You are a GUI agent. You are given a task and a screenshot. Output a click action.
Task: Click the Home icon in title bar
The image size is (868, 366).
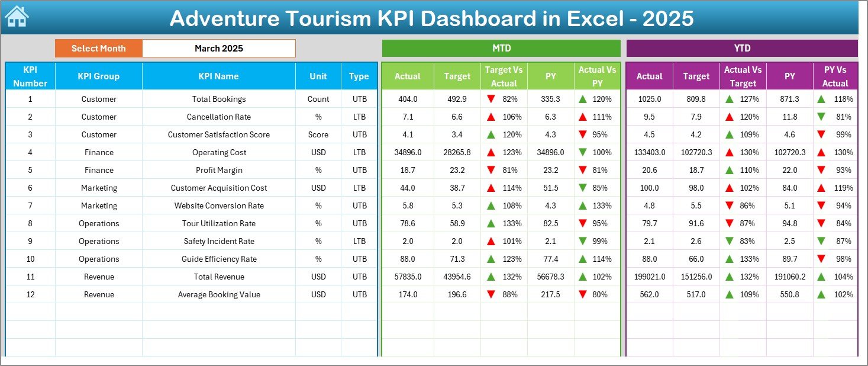coord(17,17)
